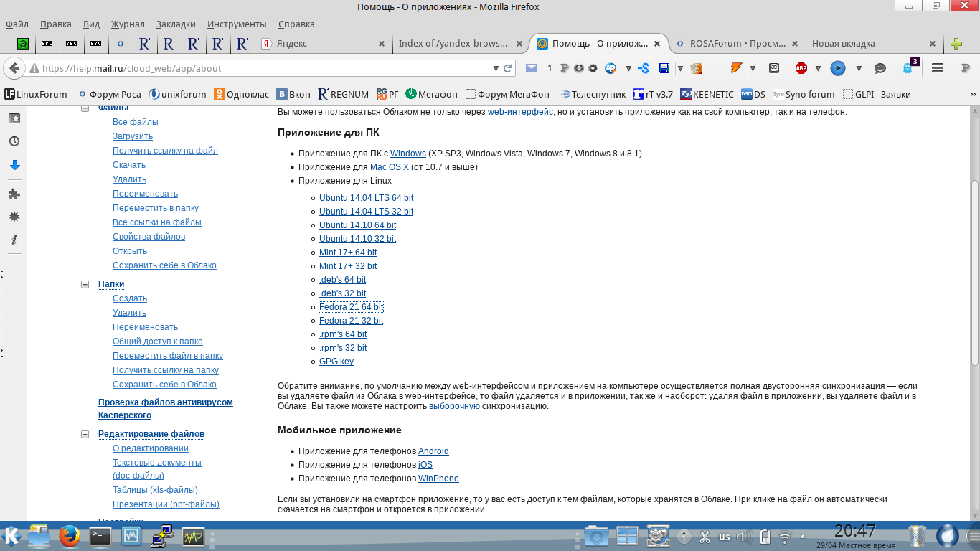Open the KEENETIC bookmark
Screen dimensions: 980x551
[x=707, y=94]
